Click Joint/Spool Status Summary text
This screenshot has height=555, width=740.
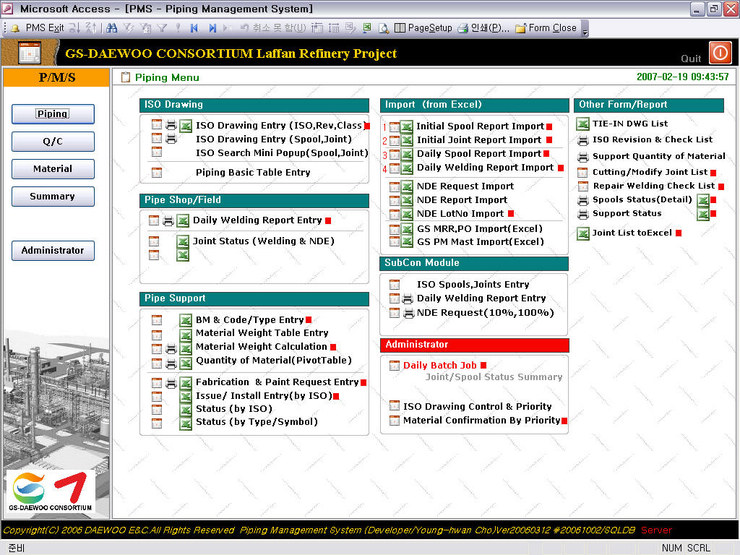[x=494, y=377]
